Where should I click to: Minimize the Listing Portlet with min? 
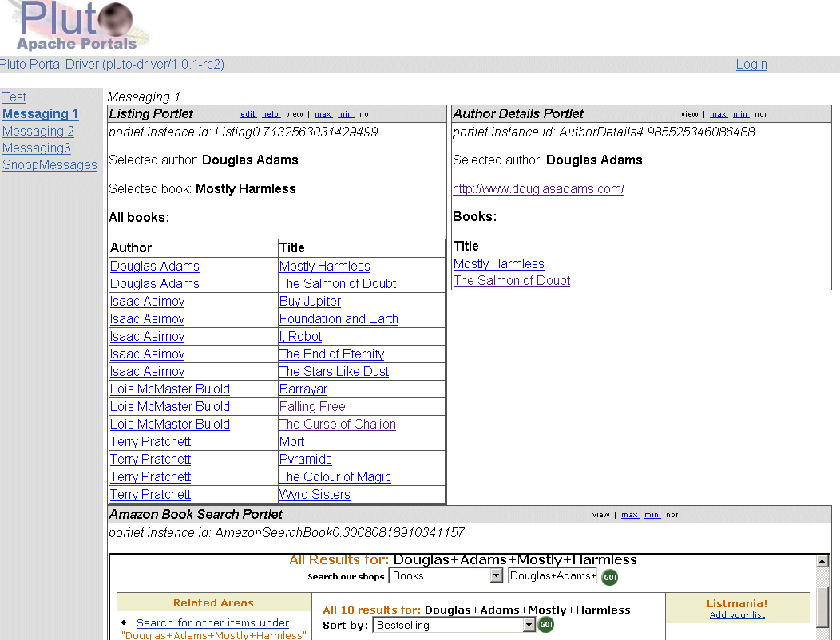click(x=345, y=114)
